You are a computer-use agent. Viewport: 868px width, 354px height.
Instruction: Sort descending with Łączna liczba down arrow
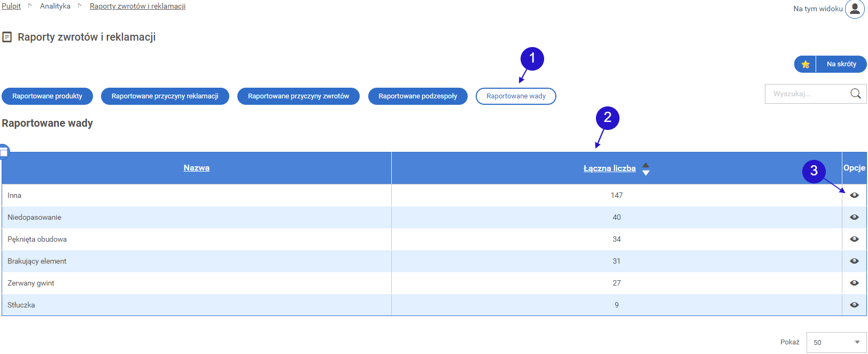(646, 173)
